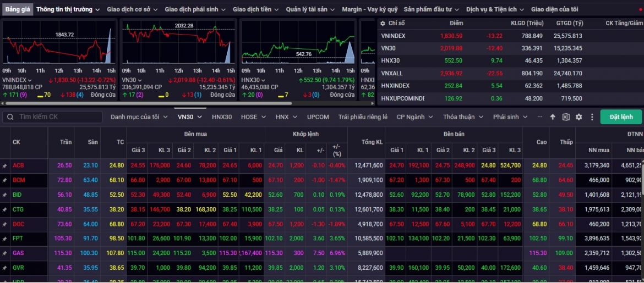Click the right arrow of the charts scrollbar
The width and height of the screenshot is (644, 283).
(373, 103)
